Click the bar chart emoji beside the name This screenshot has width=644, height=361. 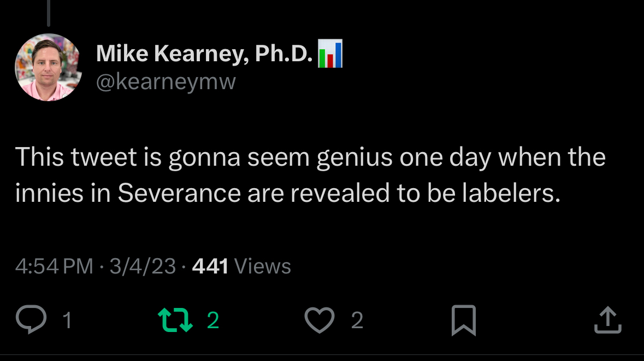pyautogui.click(x=330, y=54)
